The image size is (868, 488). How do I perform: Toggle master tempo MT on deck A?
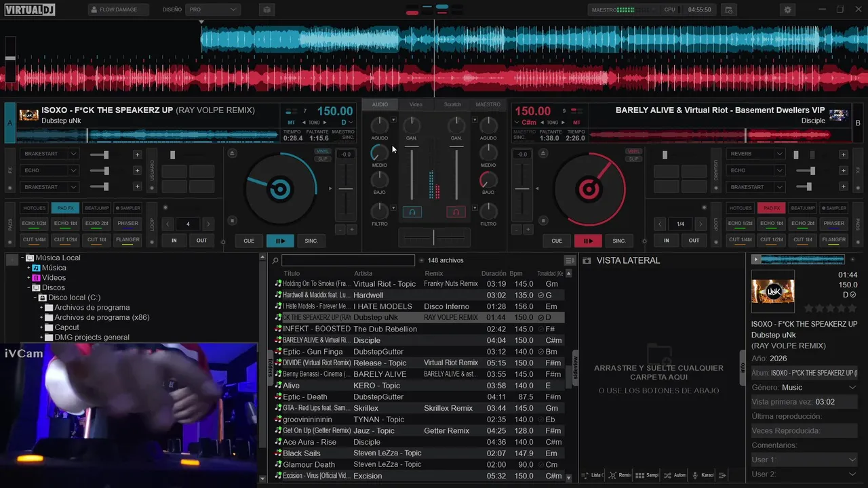pos(292,123)
